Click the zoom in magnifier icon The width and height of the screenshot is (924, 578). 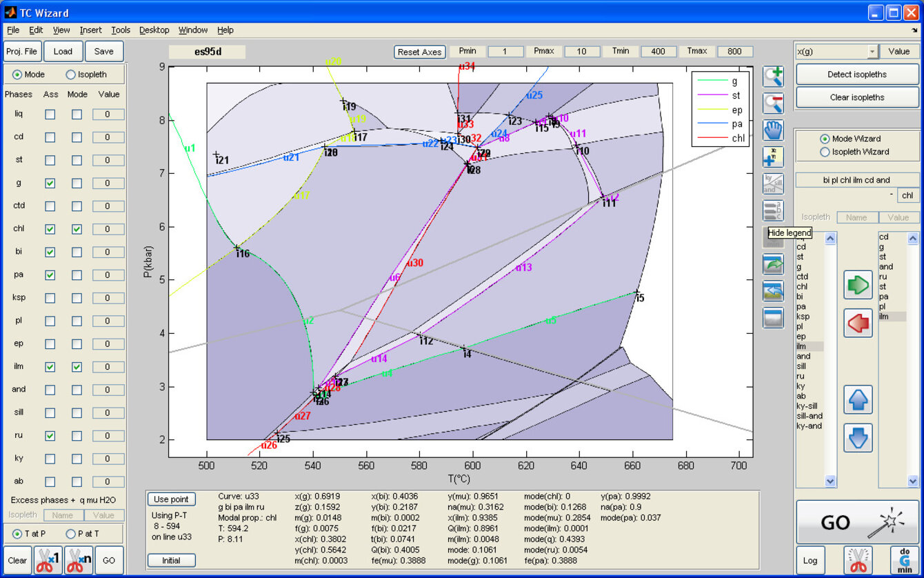coord(773,77)
